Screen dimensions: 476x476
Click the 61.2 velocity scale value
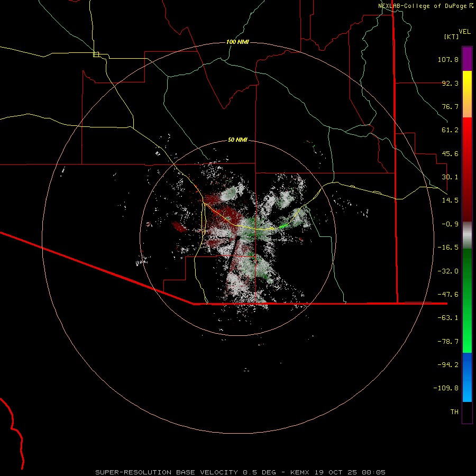coord(450,130)
